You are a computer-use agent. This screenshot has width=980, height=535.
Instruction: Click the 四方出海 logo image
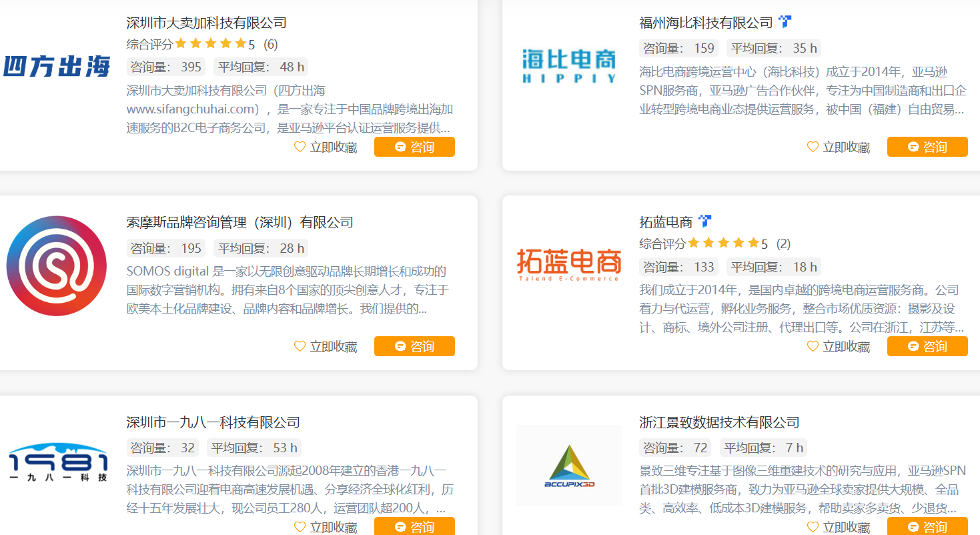[57, 66]
